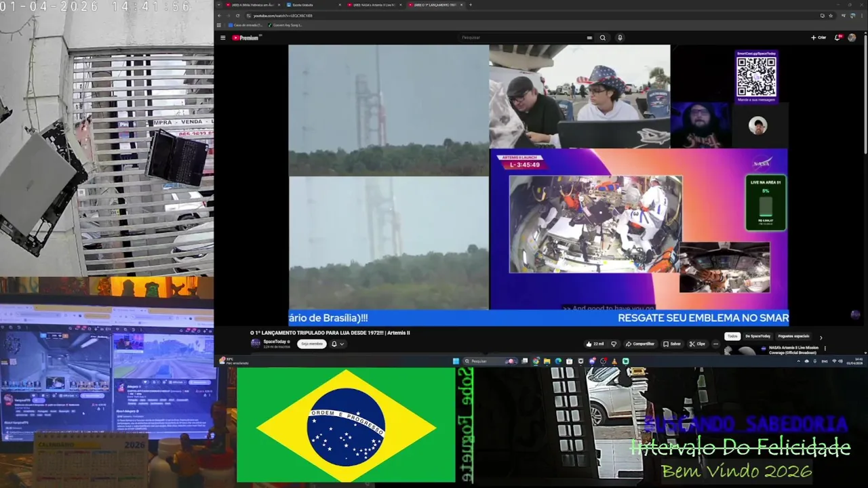Image resolution: width=868 pixels, height=488 pixels.
Task: Go to the YouTube Premium home logo
Action: tap(245, 38)
